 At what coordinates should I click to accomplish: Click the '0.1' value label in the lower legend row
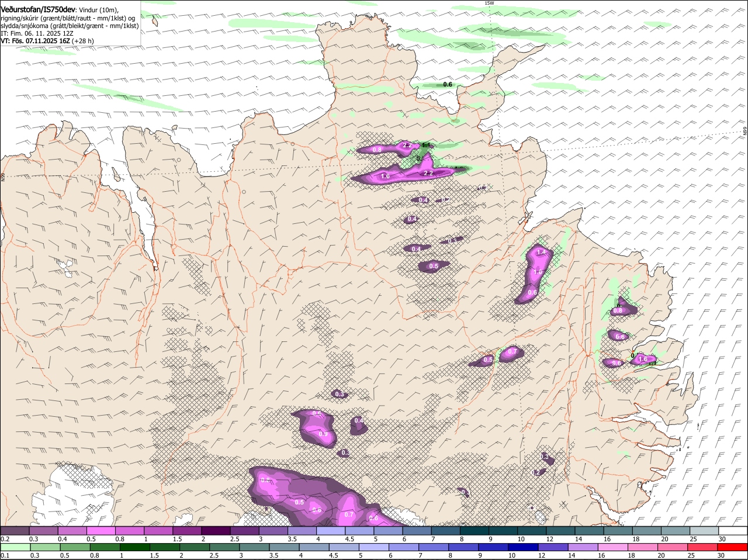(5, 555)
